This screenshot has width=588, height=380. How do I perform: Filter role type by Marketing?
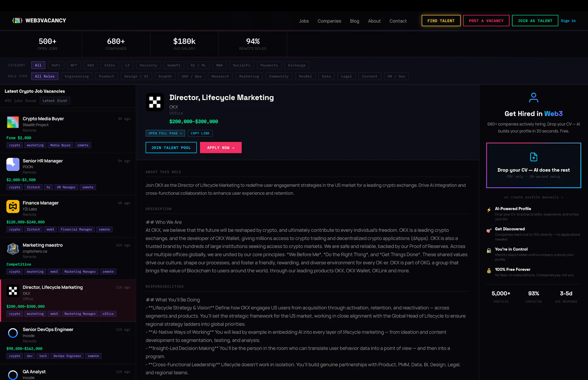click(x=249, y=76)
